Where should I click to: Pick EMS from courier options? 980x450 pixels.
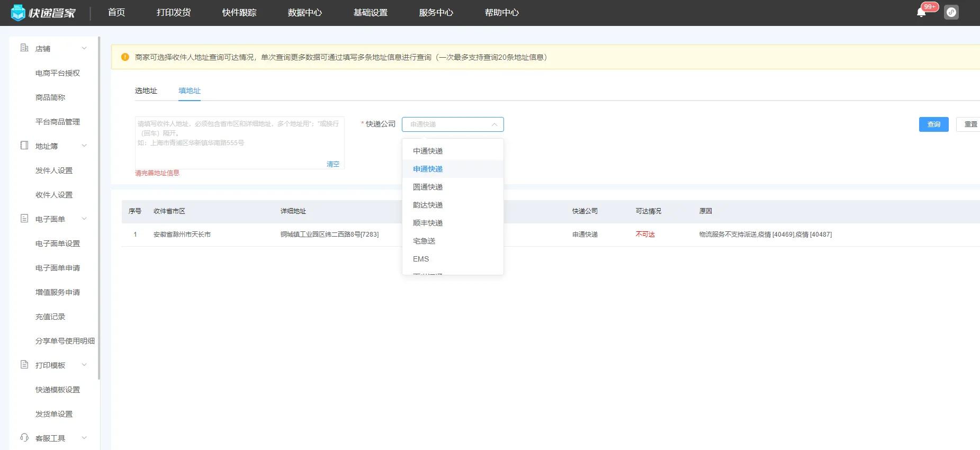pyautogui.click(x=453, y=259)
